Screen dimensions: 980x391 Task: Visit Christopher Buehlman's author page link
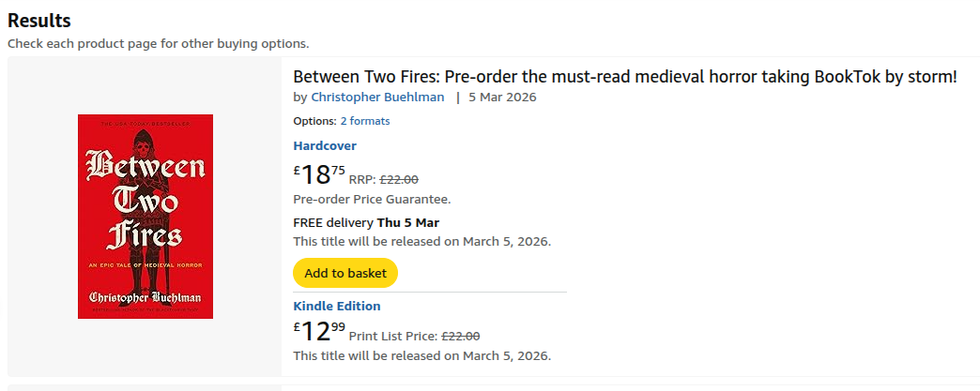[377, 98]
